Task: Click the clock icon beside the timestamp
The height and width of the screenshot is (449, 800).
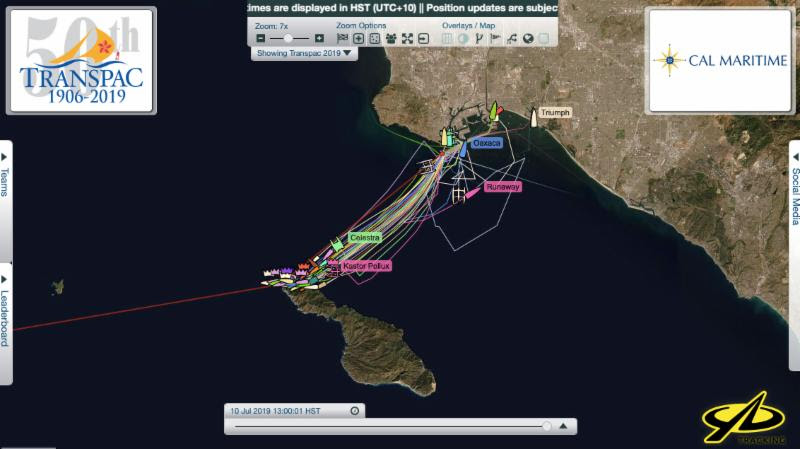Action: tap(354, 411)
